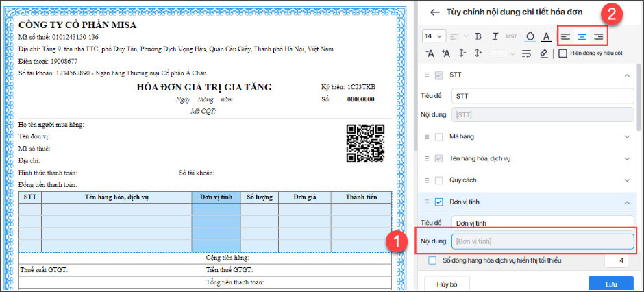The height and width of the screenshot is (292, 644).
Task: Click the 'Tiêu đề' field containing STT
Action: pos(542,97)
